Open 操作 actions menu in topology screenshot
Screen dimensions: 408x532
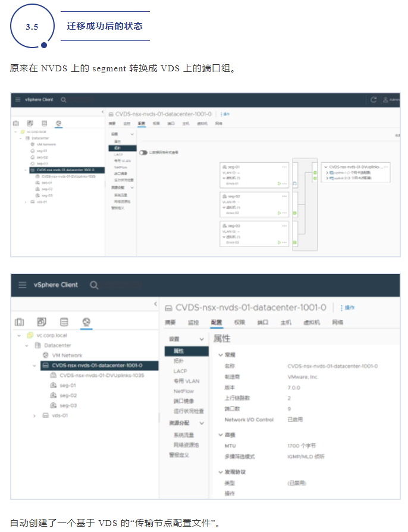(x=225, y=114)
